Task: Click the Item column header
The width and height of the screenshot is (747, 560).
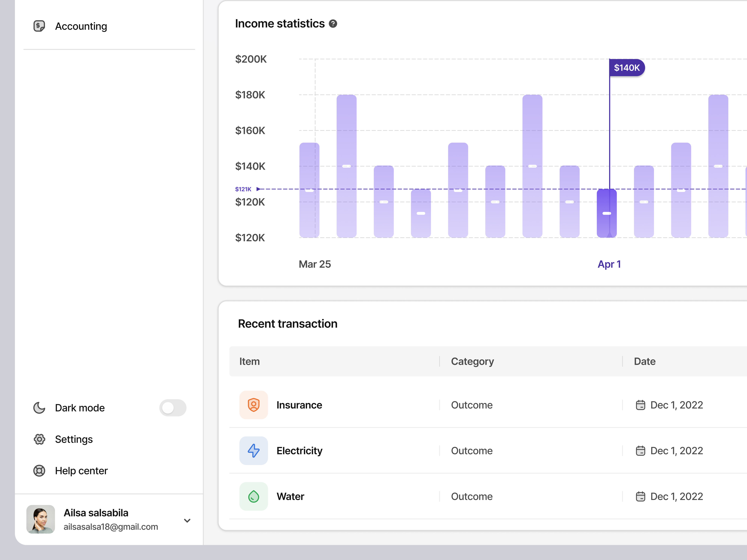Action: pos(249,361)
